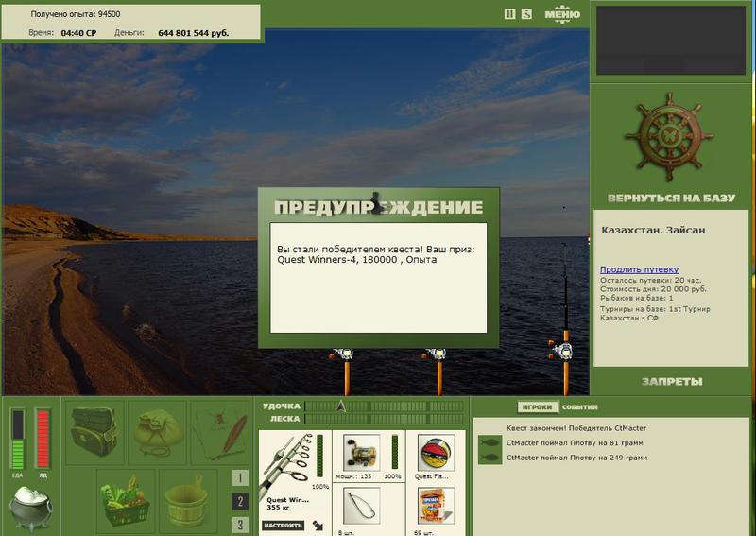Viewport: 756px width, 536px height.
Task: Click the ЛЕСКА tension indicator bar
Action: point(385,419)
